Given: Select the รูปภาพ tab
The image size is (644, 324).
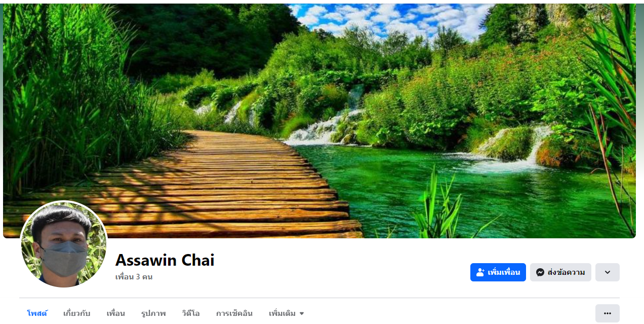Looking at the screenshot, I should click(153, 313).
